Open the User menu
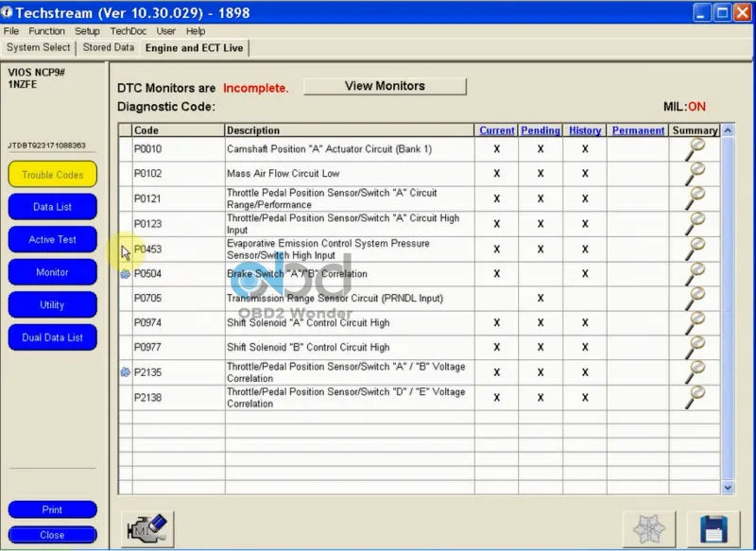 click(x=166, y=31)
